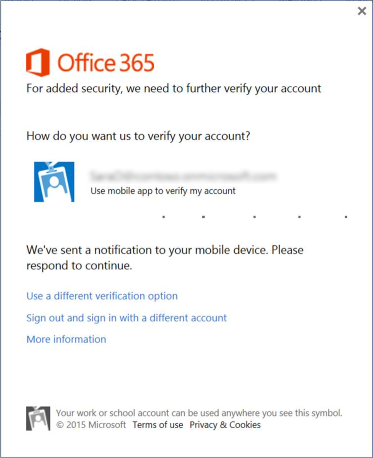Open the More information link
373x458 pixels.
pyautogui.click(x=66, y=339)
